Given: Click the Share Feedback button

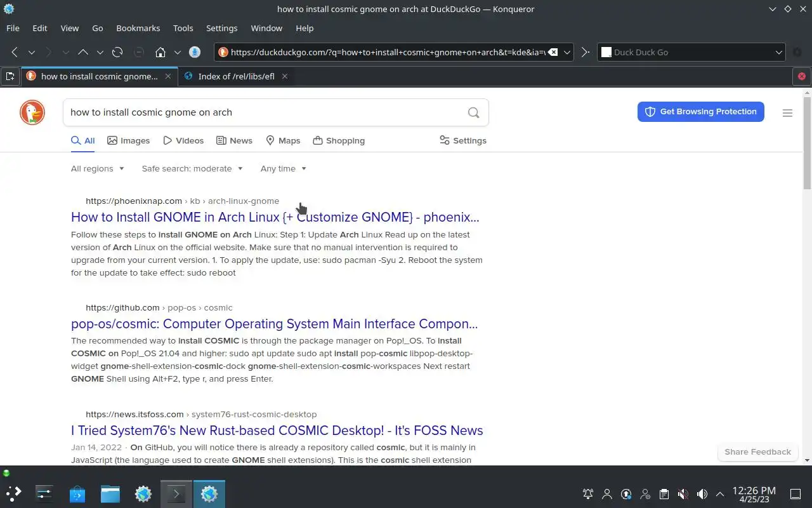Looking at the screenshot, I should [x=757, y=452].
